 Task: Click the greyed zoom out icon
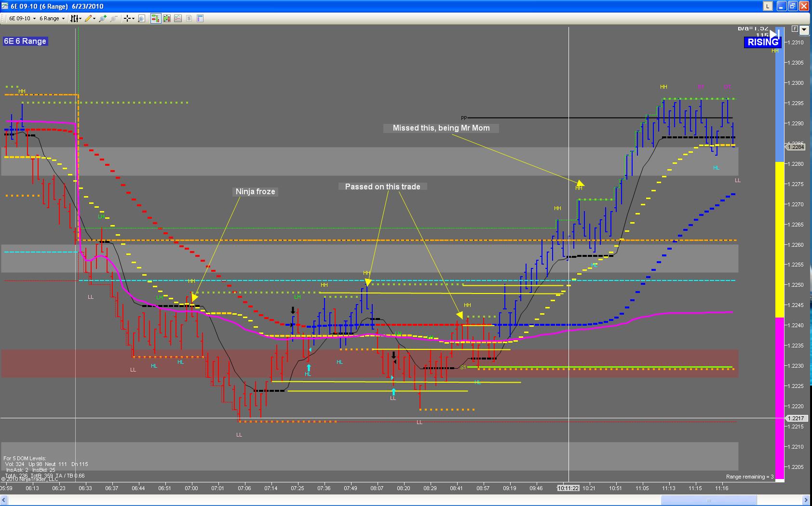tap(114, 18)
